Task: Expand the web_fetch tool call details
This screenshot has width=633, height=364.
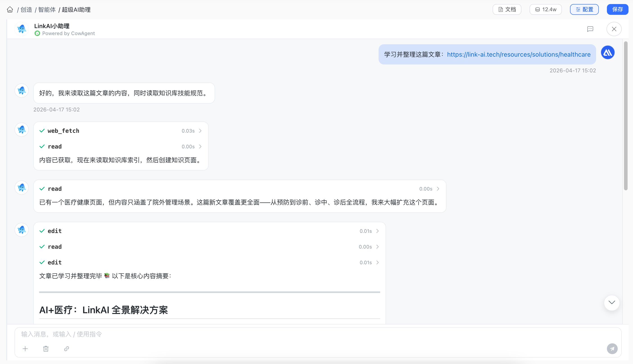Action: coord(200,131)
